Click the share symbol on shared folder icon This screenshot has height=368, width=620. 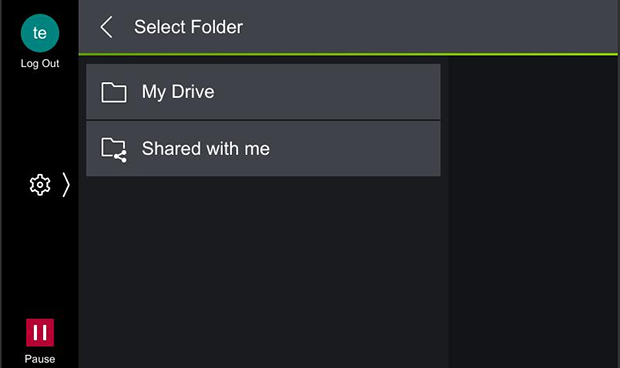pos(121,157)
